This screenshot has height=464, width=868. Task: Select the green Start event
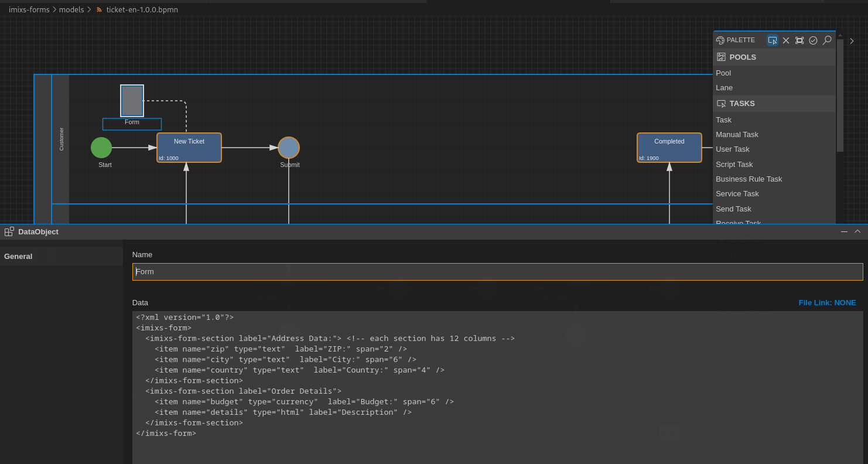(101, 148)
